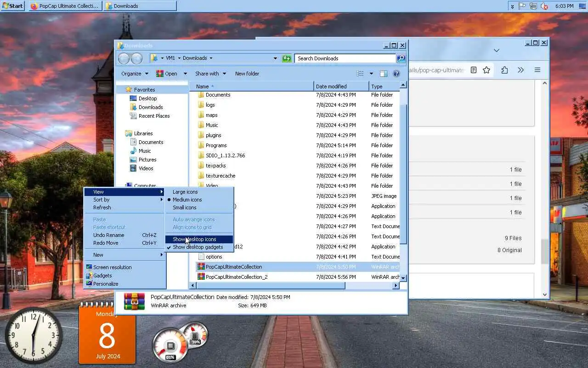Open the Sort by submenu
The width and height of the screenshot is (588, 368).
click(124, 200)
